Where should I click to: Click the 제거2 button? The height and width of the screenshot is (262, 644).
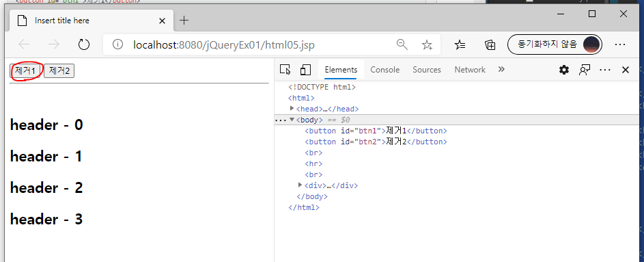pyautogui.click(x=59, y=70)
